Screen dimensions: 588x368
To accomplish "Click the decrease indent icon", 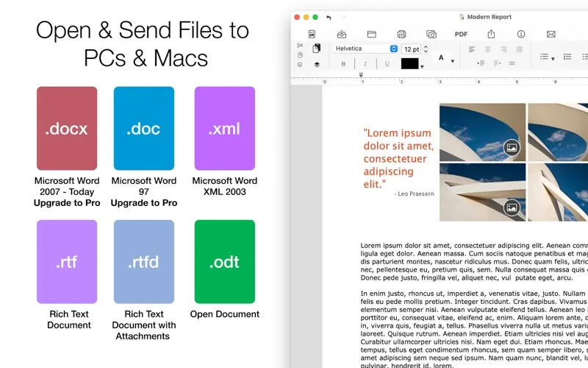I will tap(497, 63).
